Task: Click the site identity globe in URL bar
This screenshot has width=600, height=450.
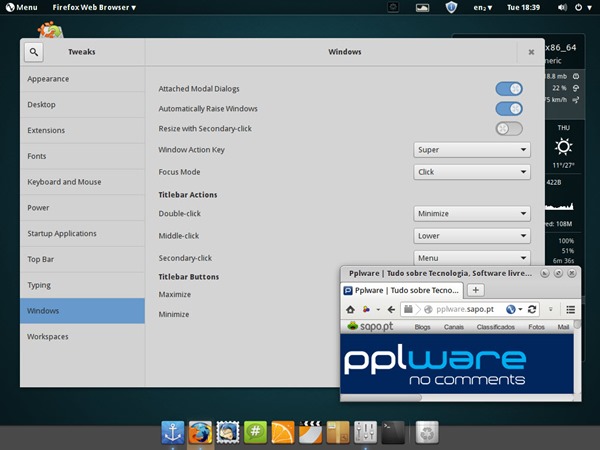Action: point(428,310)
